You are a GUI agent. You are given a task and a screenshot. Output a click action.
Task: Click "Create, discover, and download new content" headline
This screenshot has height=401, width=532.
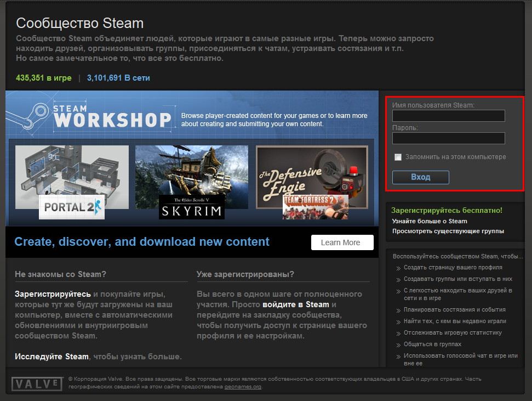142,241
